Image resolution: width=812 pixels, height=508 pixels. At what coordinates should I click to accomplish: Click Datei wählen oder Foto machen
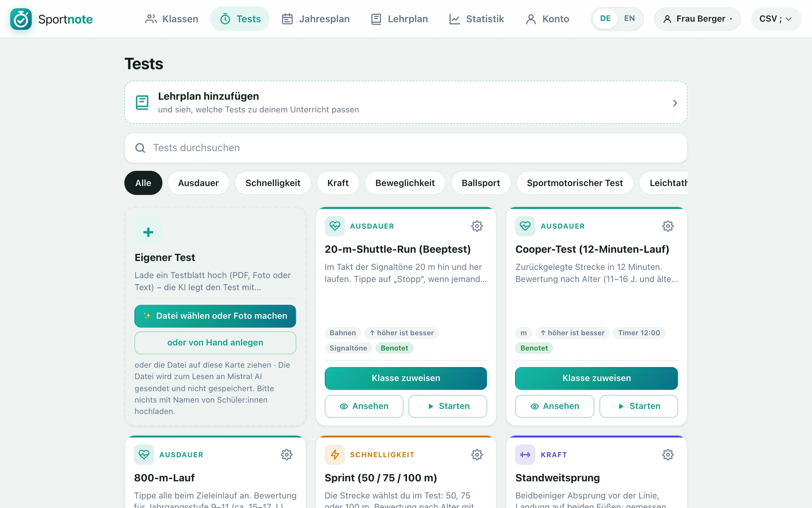pos(215,316)
